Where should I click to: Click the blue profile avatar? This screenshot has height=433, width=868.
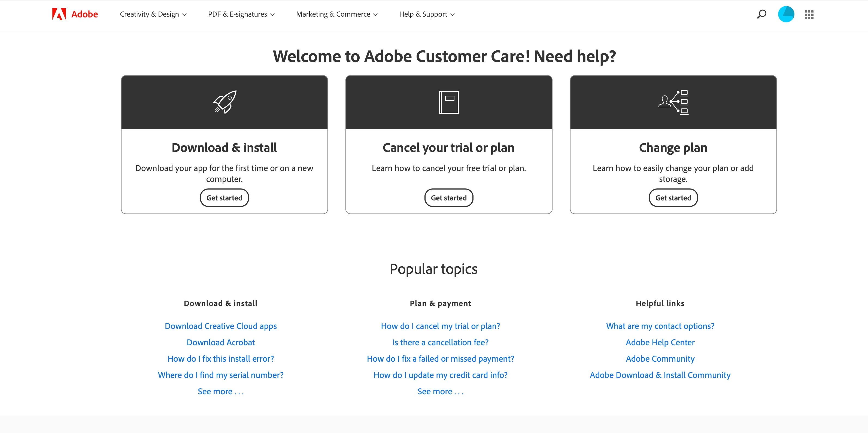pos(786,14)
